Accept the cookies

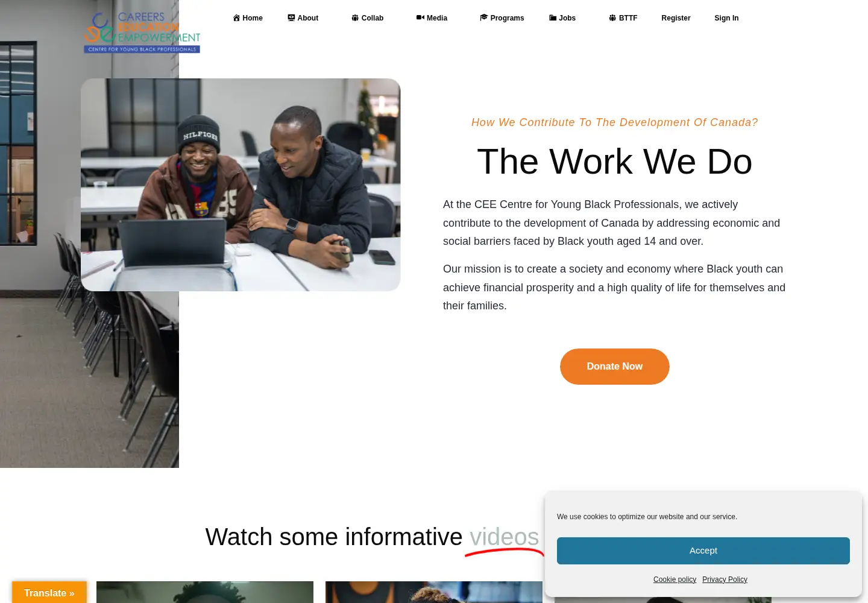(x=703, y=551)
